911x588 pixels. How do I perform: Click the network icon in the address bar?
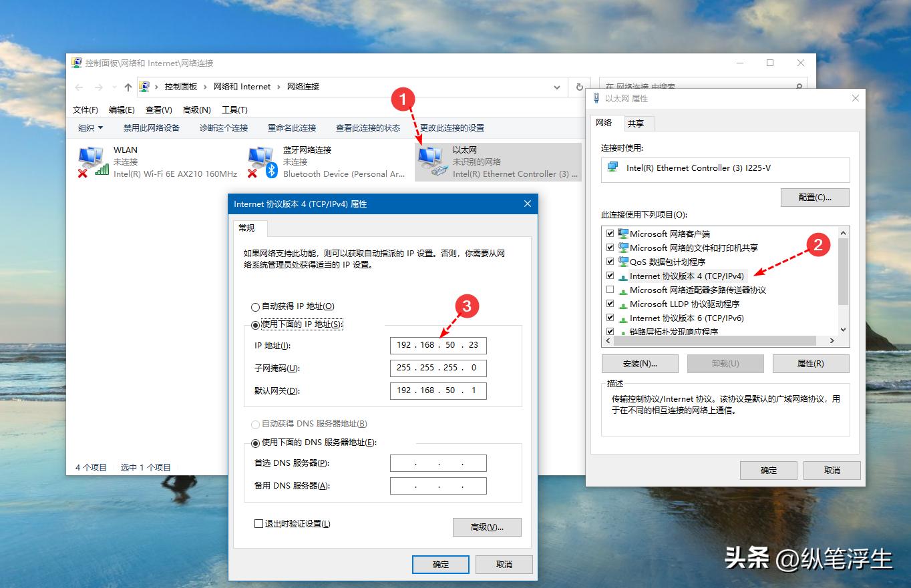[x=144, y=87]
